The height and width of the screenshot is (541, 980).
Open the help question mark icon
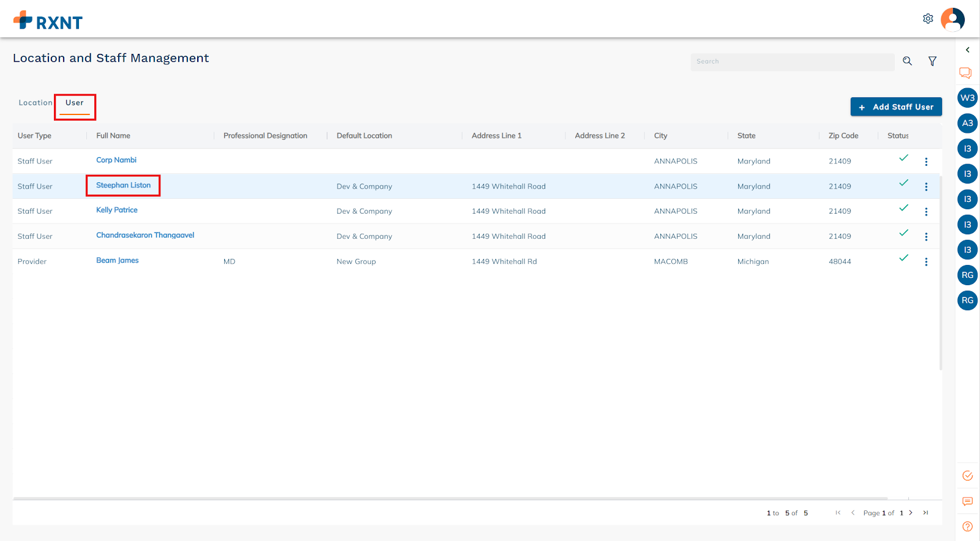pos(968,526)
